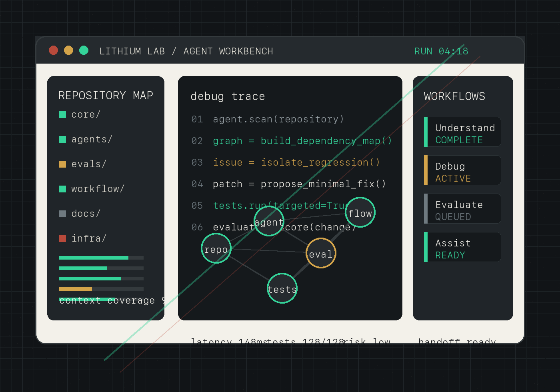The image size is (560, 392).
Task: Click the first coverage progress bar
Action: pyautogui.click(x=101, y=258)
